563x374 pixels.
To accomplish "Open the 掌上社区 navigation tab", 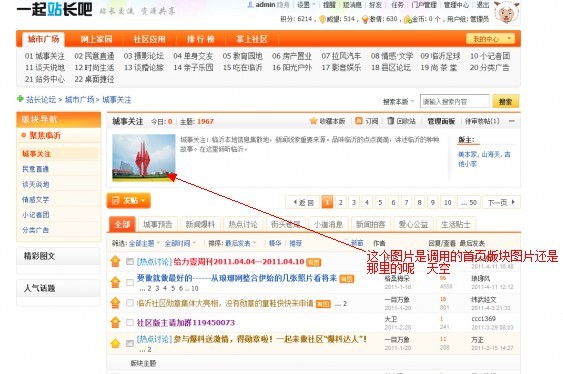I will pyautogui.click(x=252, y=39).
